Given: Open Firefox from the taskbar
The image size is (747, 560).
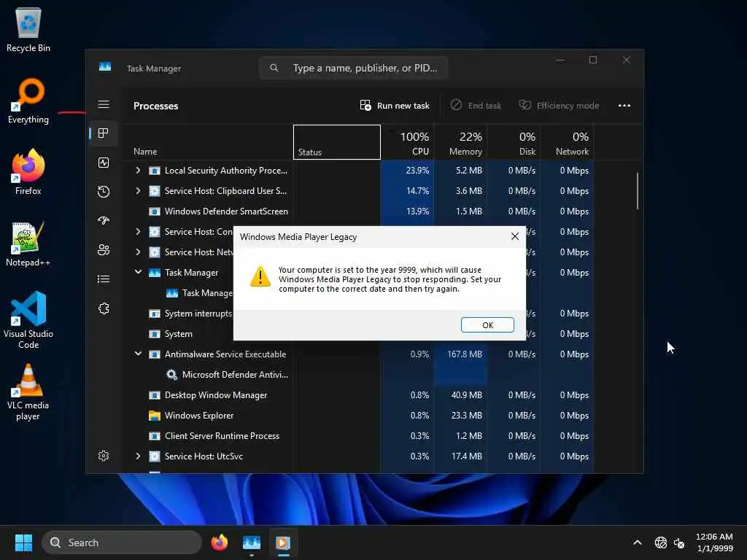Looking at the screenshot, I should 219,542.
